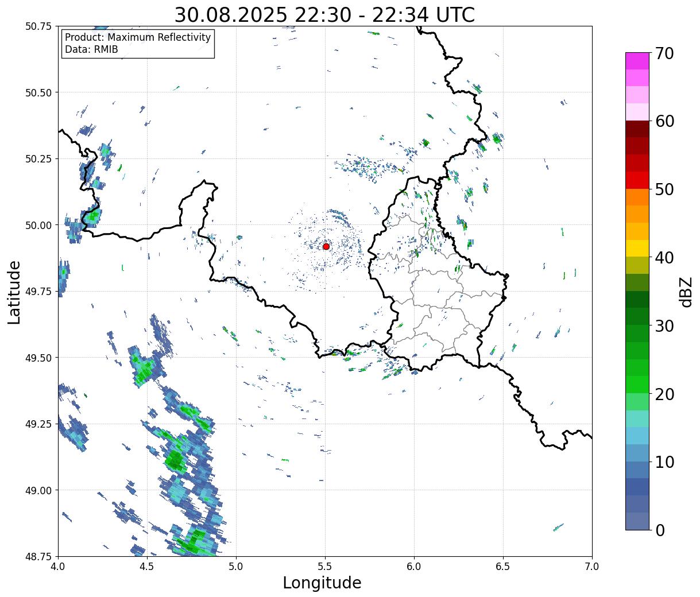Click the "Data: RMIB" text
Viewport: 700px width, 597px height.
(x=91, y=50)
